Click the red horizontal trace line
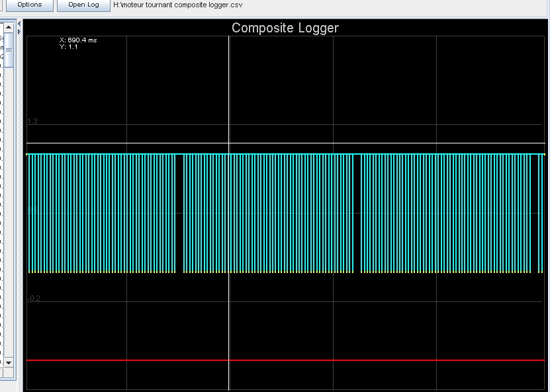Viewport: 550px width, 392px height. tap(285, 360)
